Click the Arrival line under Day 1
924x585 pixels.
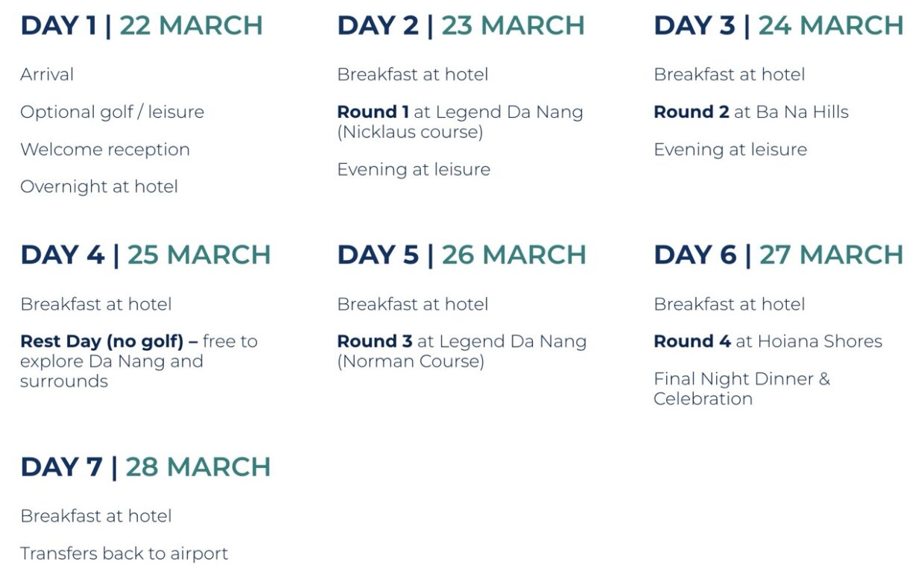(47, 75)
